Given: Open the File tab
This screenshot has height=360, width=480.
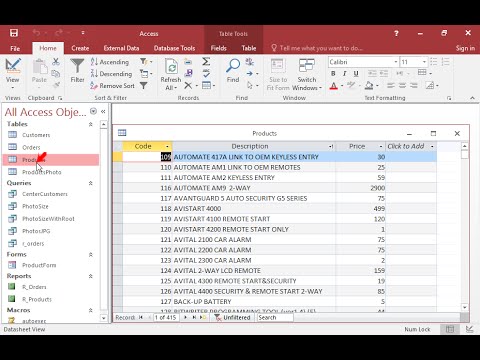Looking at the screenshot, I should pos(15,48).
